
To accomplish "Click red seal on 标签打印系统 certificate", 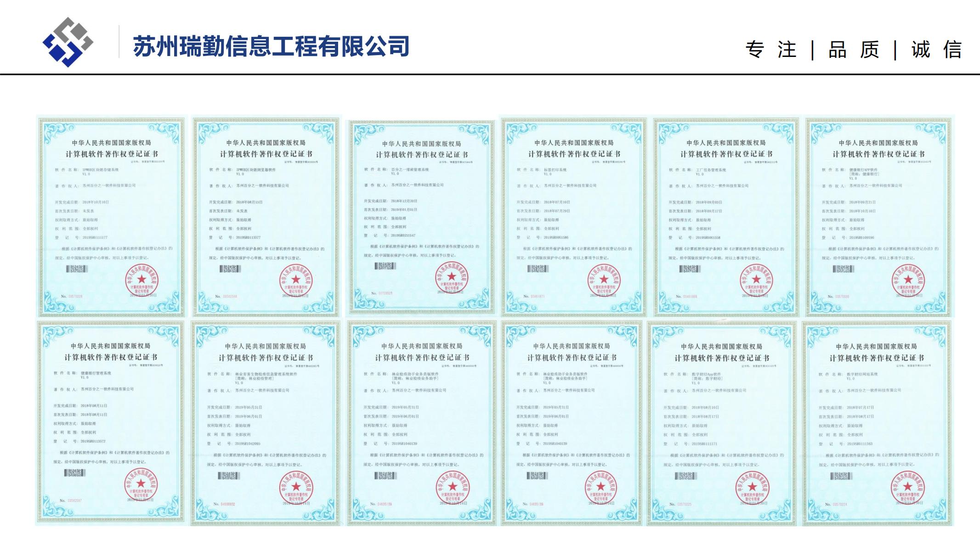I will point(603,280).
